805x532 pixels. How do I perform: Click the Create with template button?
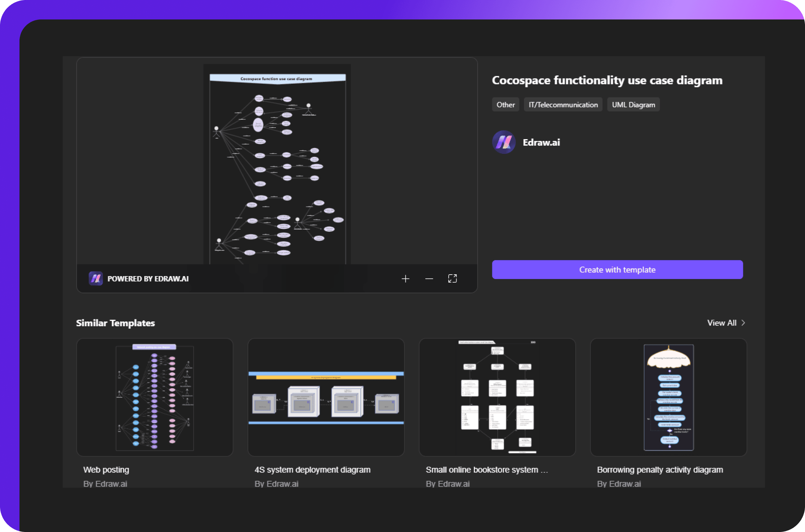(618, 270)
